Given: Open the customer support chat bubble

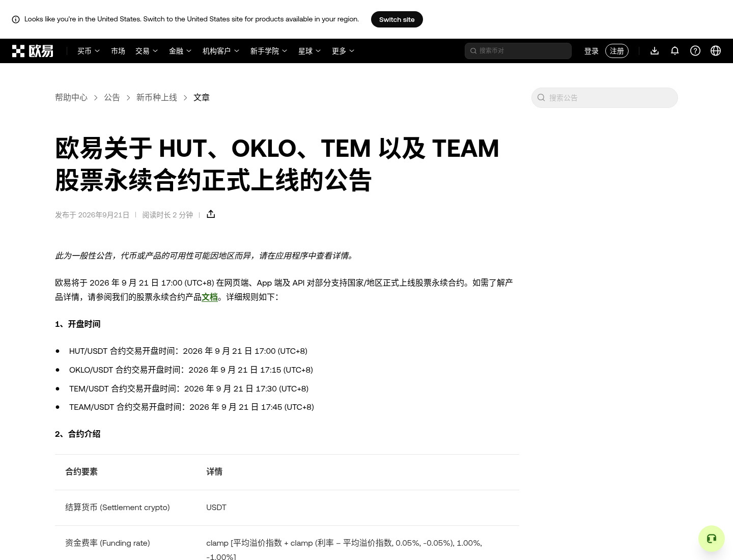Looking at the screenshot, I should pos(712,539).
